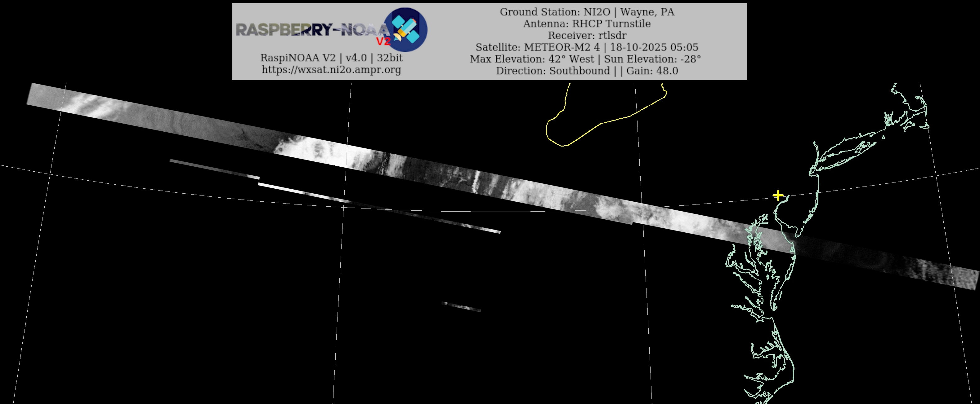Viewport: 980px width, 404px height.
Task: Click the RaspiNOAA V2 v4.0 32bit text
Action: [331, 58]
